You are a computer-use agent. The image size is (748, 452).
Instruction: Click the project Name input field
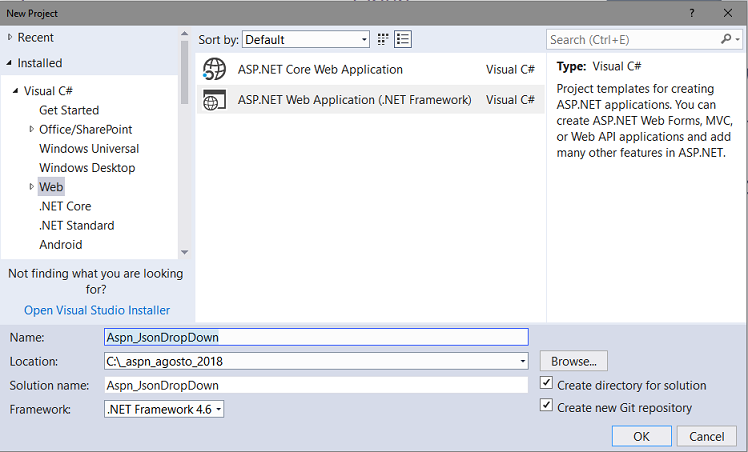[x=316, y=337]
